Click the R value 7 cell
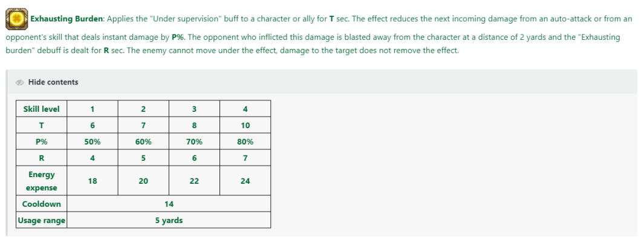 [x=245, y=158]
